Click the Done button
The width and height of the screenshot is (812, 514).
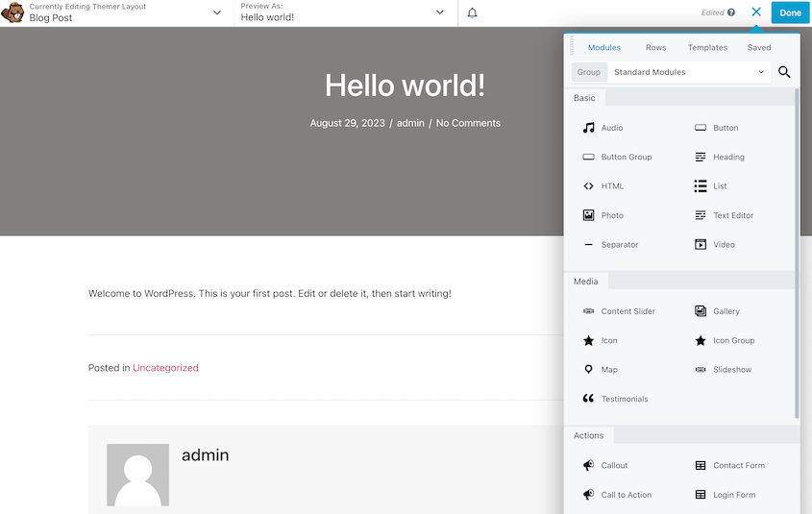pyautogui.click(x=790, y=12)
